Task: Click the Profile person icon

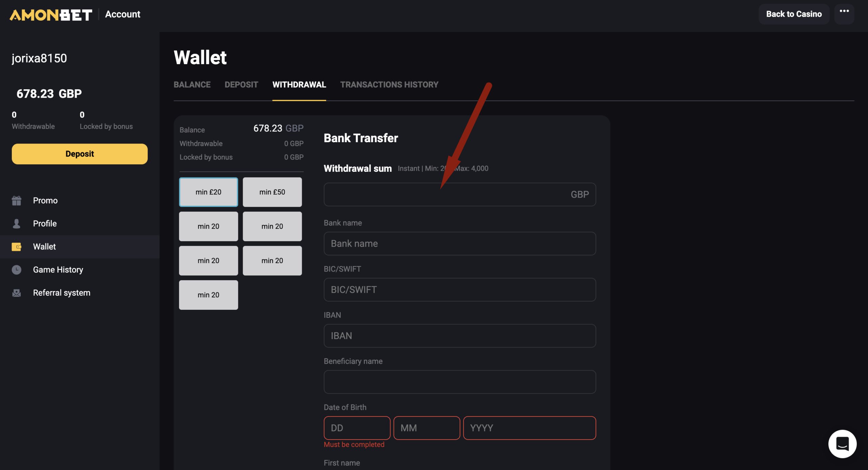Action: pyautogui.click(x=16, y=224)
